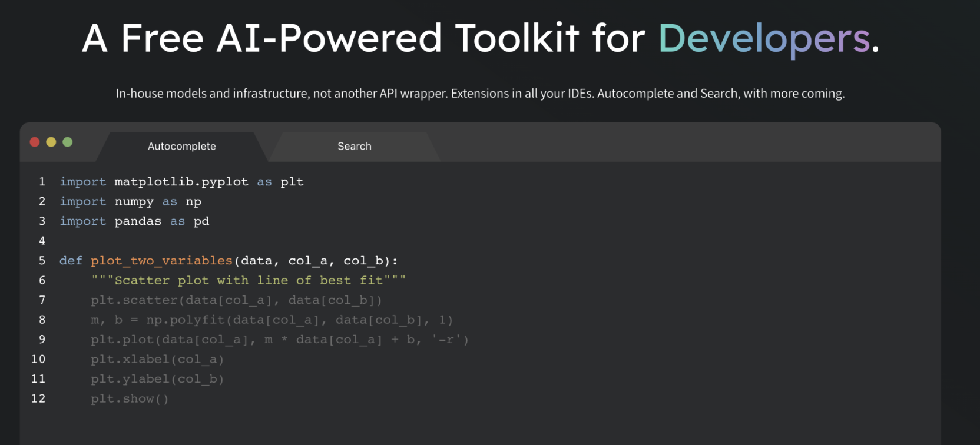Click the Scatter plot docstring line

[248, 280]
